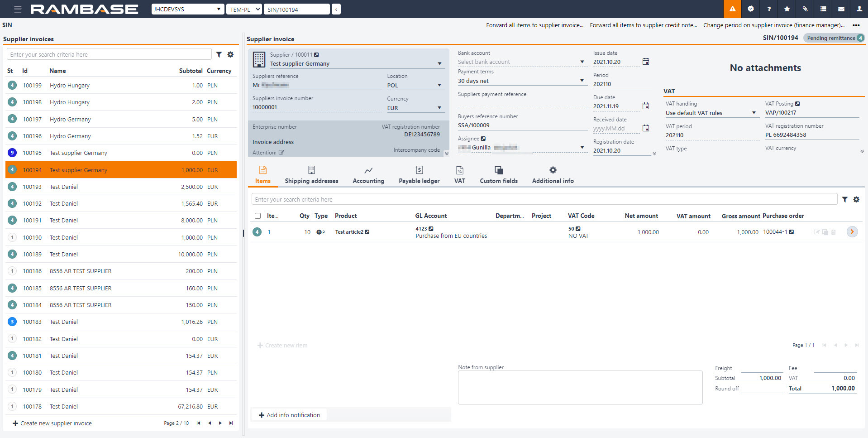Expand the Payment terms dropdown

pyautogui.click(x=582, y=81)
